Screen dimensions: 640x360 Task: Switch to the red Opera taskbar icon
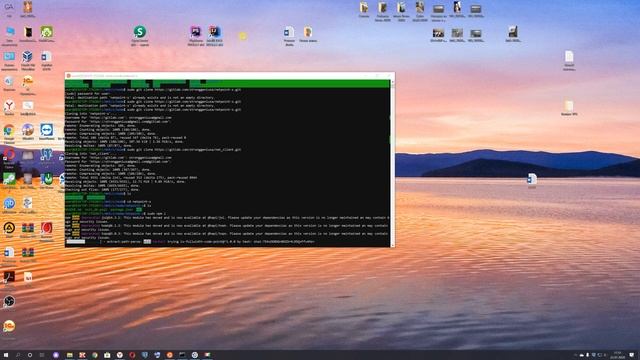click(x=132, y=355)
